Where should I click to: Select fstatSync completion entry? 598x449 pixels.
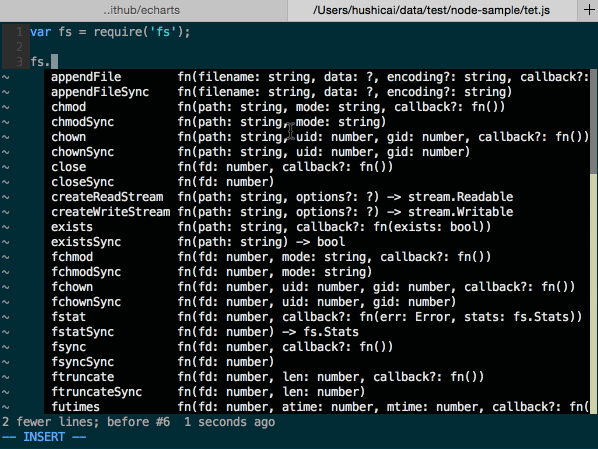pyautogui.click(x=317, y=332)
